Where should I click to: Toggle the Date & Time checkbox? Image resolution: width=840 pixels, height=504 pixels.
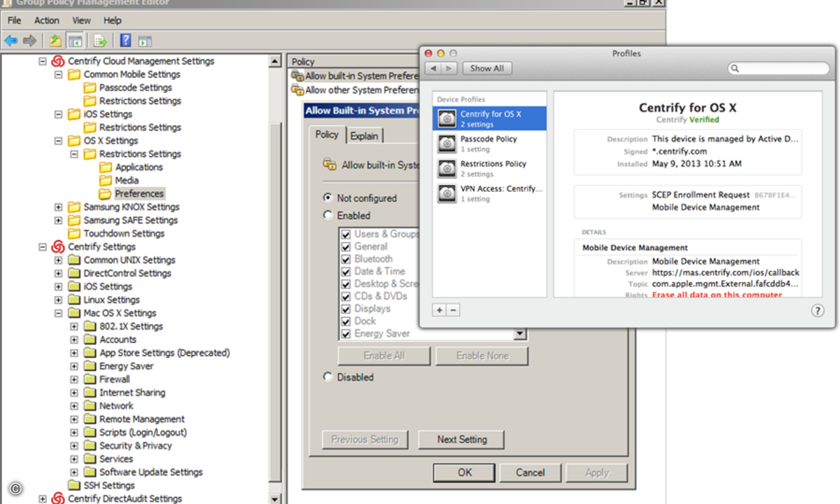point(346,271)
